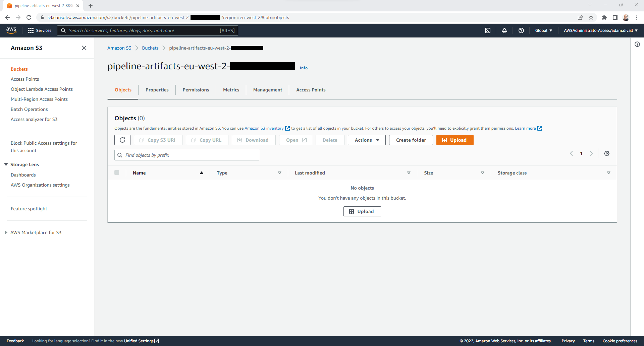Image resolution: width=644 pixels, height=346 pixels.
Task: Open Chrome three-dot menu
Action: (637, 17)
